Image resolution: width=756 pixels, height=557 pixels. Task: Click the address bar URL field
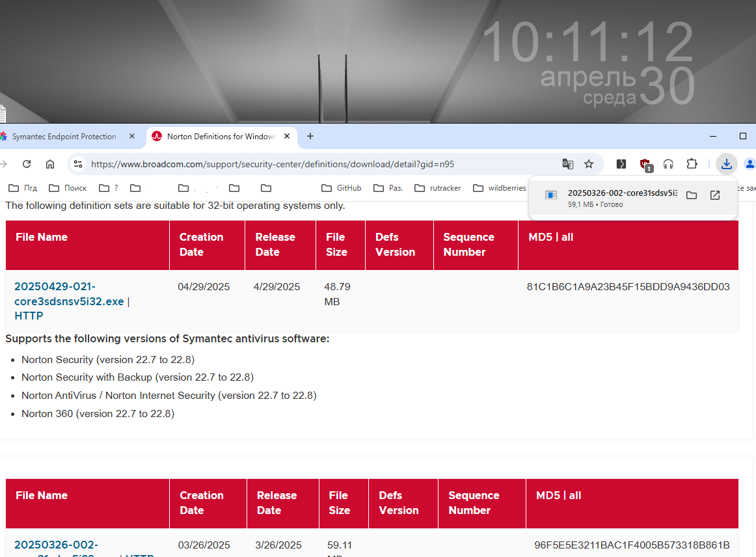[312, 164]
